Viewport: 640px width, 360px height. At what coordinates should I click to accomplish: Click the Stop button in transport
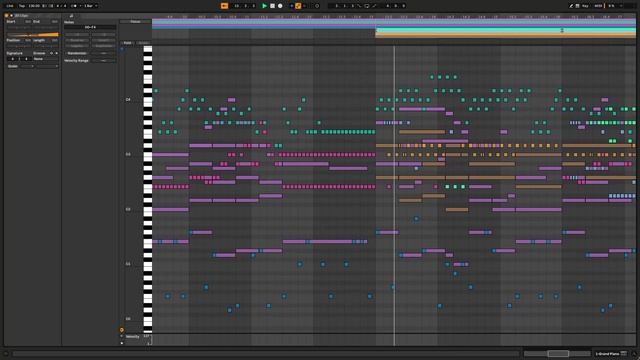pyautogui.click(x=272, y=6)
